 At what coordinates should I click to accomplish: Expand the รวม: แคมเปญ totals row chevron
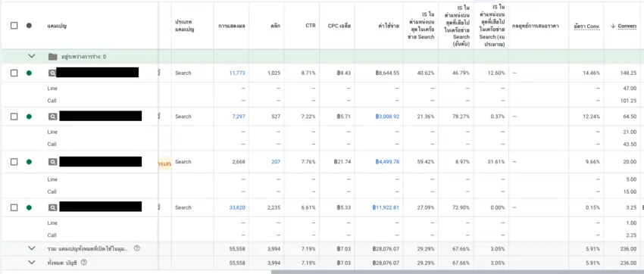click(x=32, y=248)
